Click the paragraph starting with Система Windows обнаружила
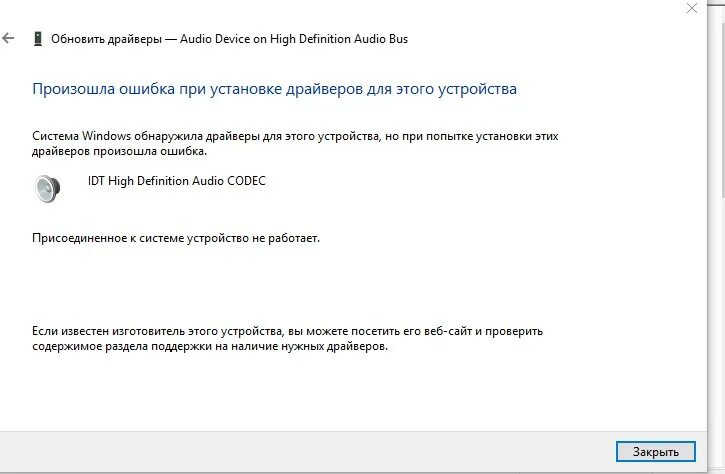The height and width of the screenshot is (474, 725). coord(295,143)
